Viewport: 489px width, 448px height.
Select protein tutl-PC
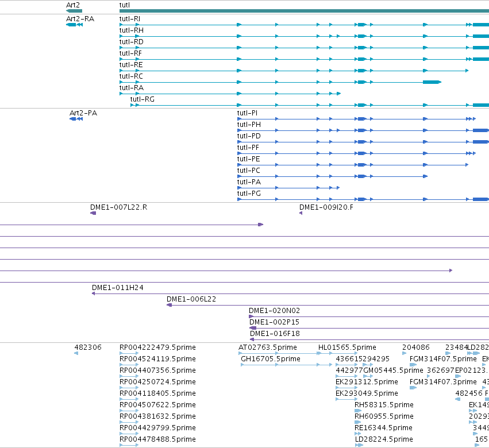click(249, 171)
